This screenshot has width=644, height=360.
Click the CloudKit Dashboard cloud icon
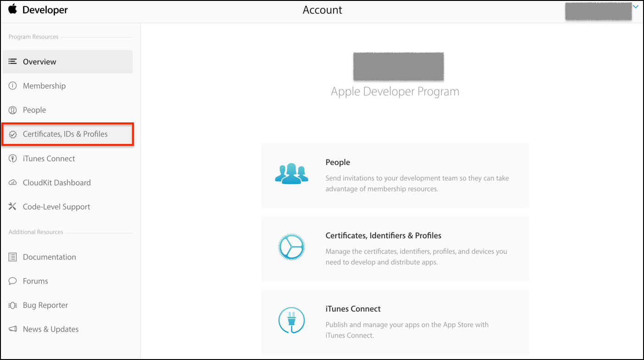12,182
